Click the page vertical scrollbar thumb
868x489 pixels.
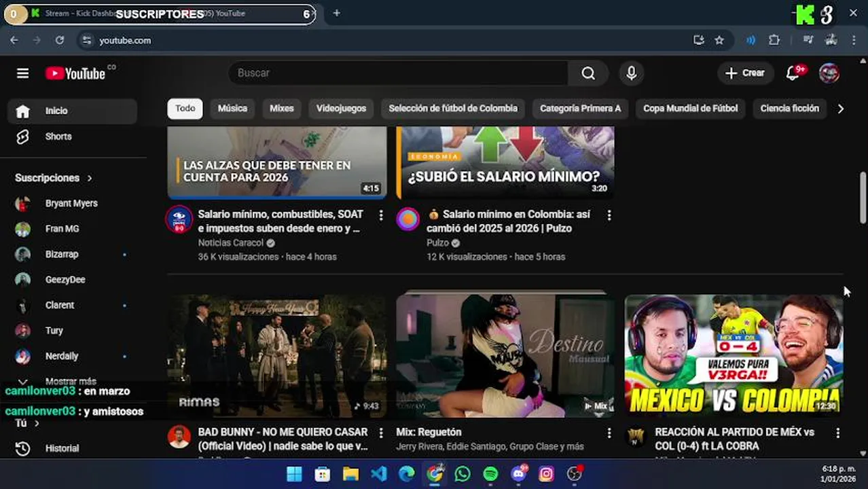[863, 197]
